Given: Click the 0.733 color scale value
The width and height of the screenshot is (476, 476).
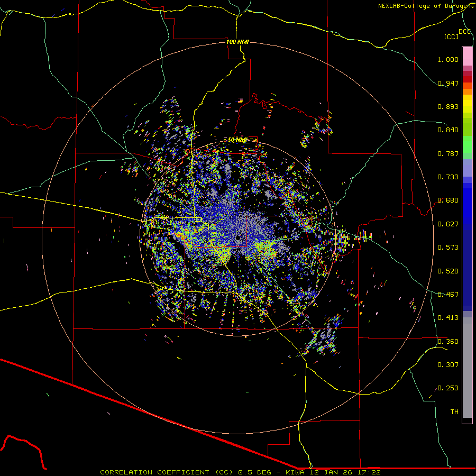Looking at the screenshot, I should [x=448, y=177].
